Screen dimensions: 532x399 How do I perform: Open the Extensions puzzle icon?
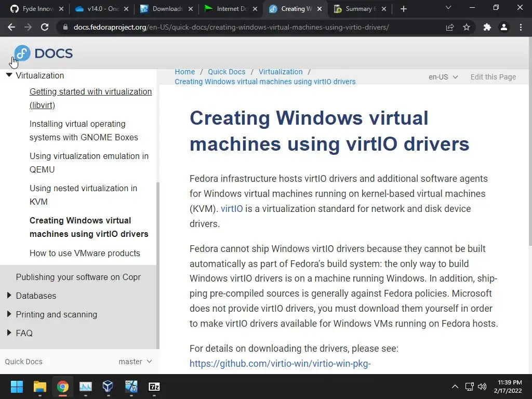pyautogui.click(x=487, y=27)
